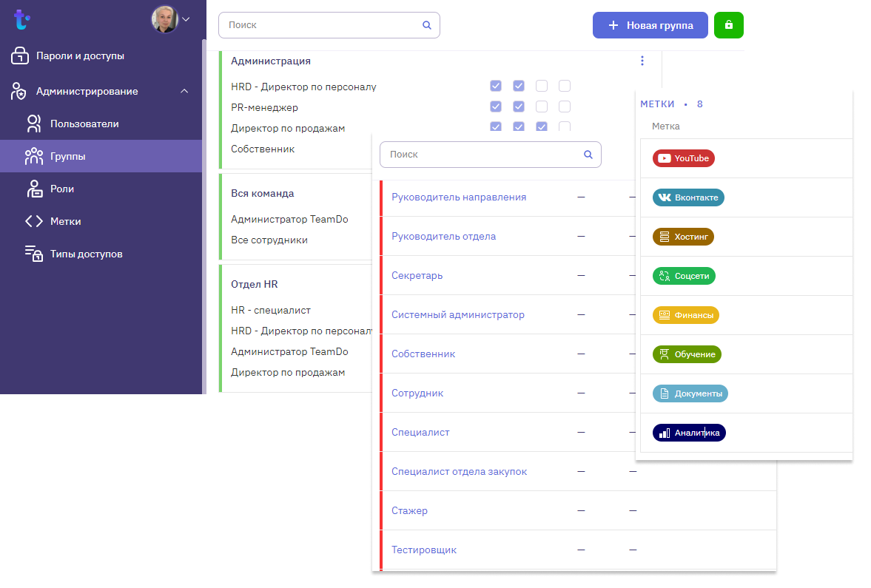Open the Администрация group three-dots menu

[x=642, y=61]
